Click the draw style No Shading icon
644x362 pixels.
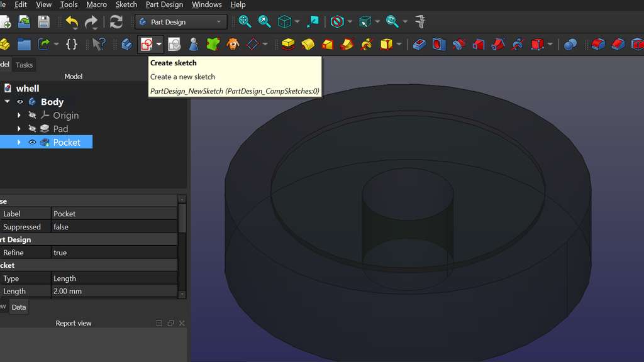point(337,22)
